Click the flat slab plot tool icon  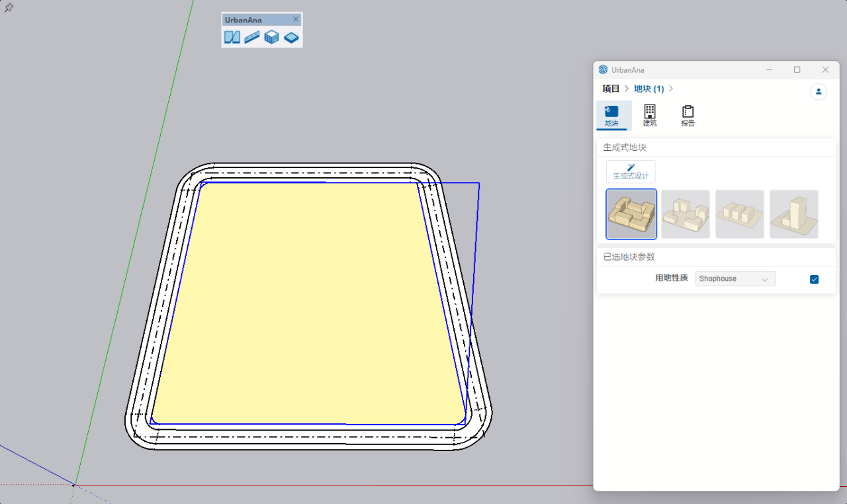[x=291, y=38]
